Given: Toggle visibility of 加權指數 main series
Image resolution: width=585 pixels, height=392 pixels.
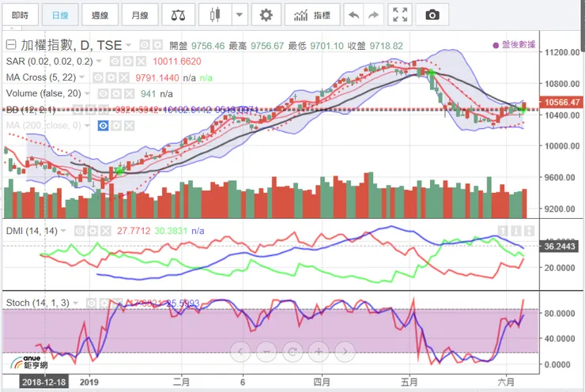Looking at the screenshot, I should (x=145, y=46).
